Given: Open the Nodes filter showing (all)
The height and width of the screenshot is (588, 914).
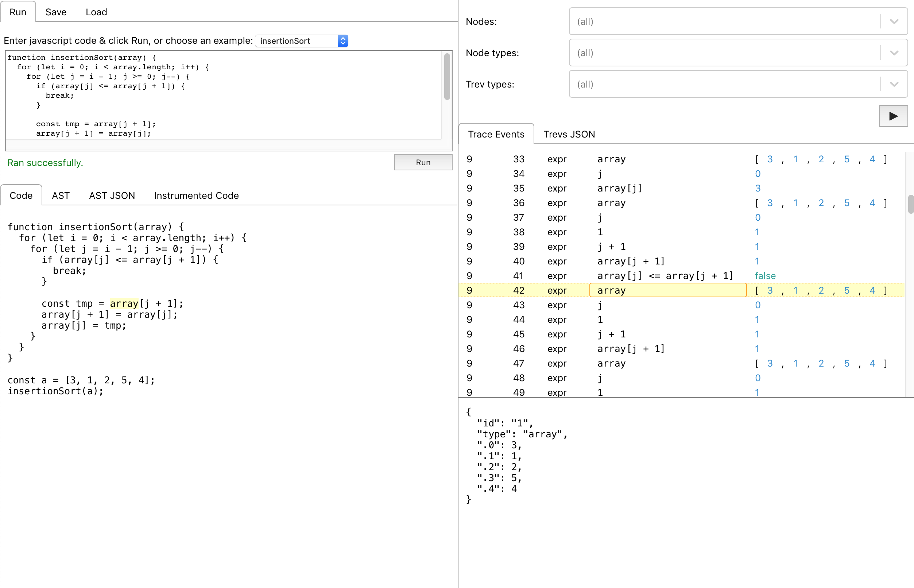Looking at the screenshot, I should pyautogui.click(x=725, y=22).
